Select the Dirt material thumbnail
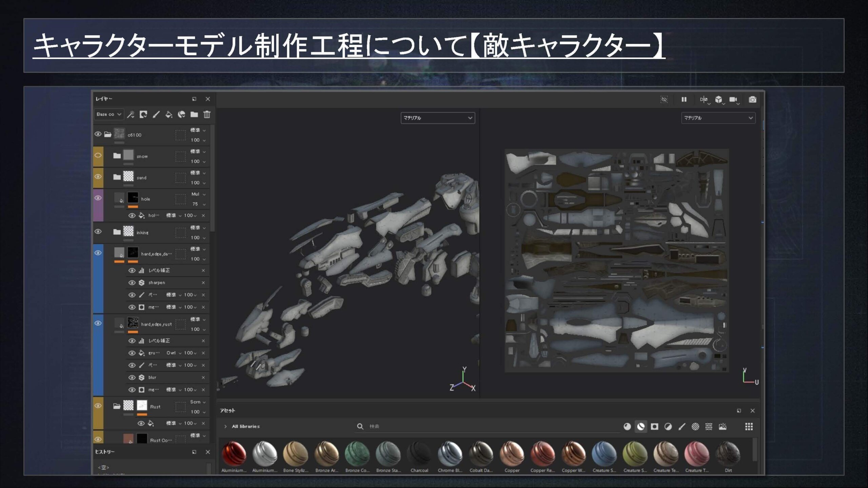This screenshot has width=868, height=488. (728, 456)
